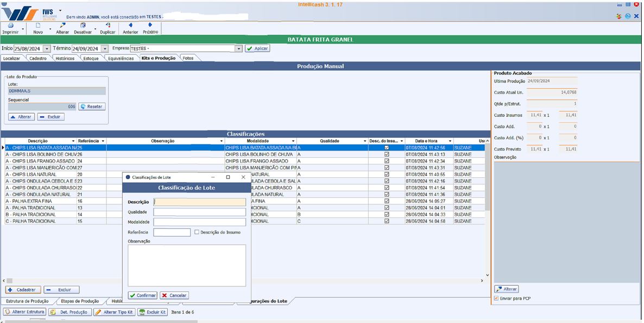Screen dimensions: 644x323
Task: Open the Modalidade column filter dropdown
Action: (293, 141)
